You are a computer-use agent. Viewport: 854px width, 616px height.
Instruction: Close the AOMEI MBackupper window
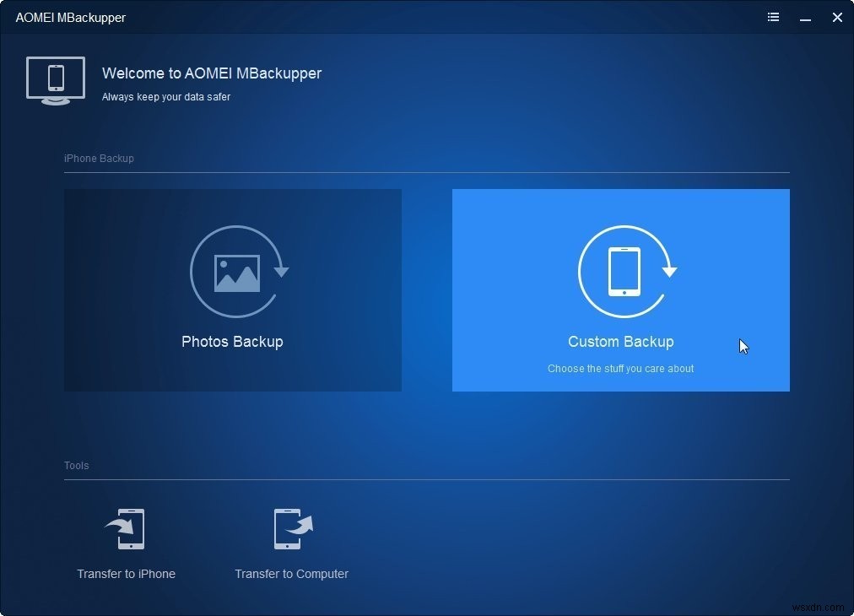(836, 17)
